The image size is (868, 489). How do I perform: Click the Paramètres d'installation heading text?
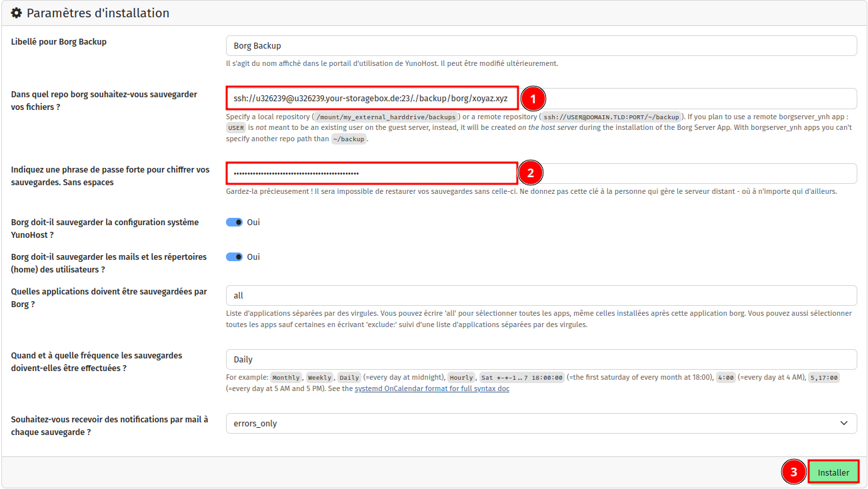[98, 13]
